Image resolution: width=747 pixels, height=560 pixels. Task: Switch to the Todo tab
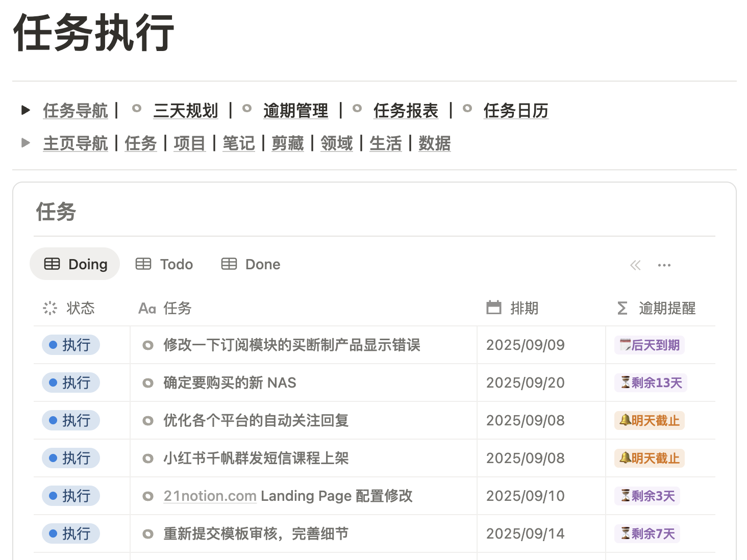pyautogui.click(x=164, y=264)
